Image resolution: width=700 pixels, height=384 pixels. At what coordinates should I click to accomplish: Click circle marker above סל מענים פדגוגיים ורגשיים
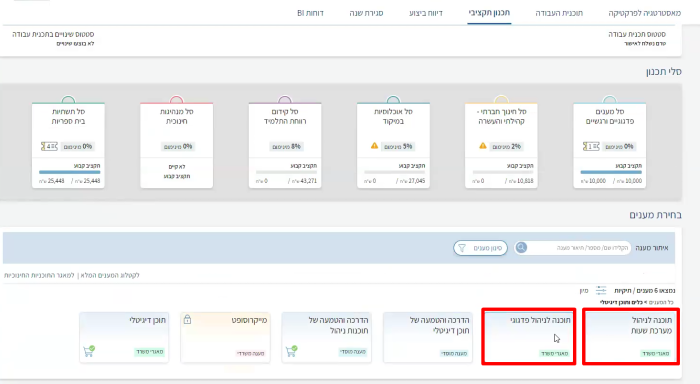click(x=609, y=100)
